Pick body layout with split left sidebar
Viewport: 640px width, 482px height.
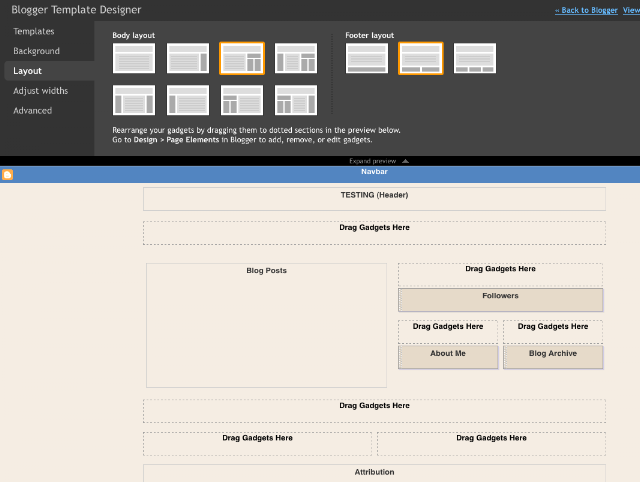coord(242,100)
